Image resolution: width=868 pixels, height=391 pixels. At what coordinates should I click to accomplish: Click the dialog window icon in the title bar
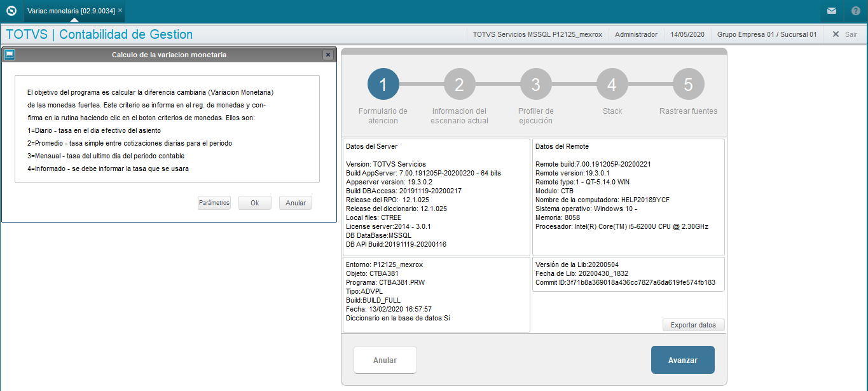10,55
